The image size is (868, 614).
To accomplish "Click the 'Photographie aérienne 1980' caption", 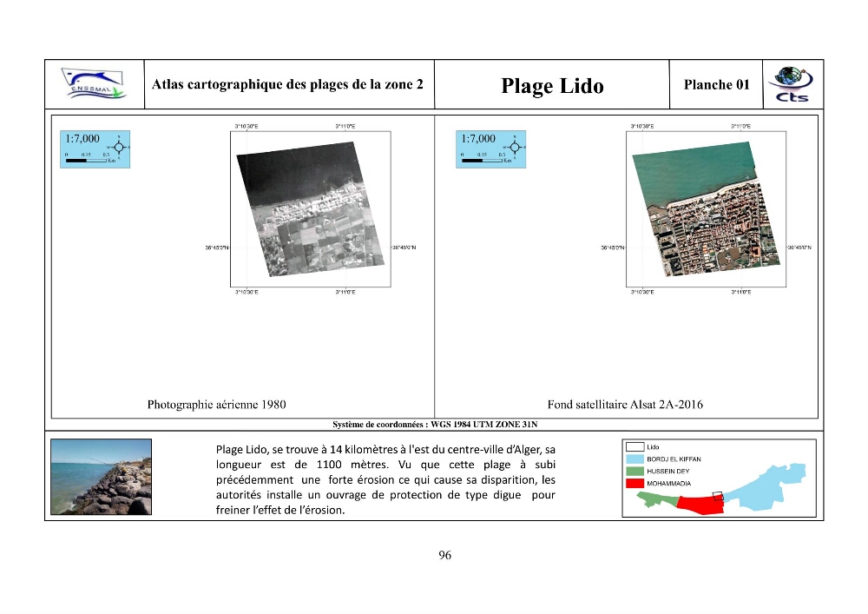I will coord(216,405).
